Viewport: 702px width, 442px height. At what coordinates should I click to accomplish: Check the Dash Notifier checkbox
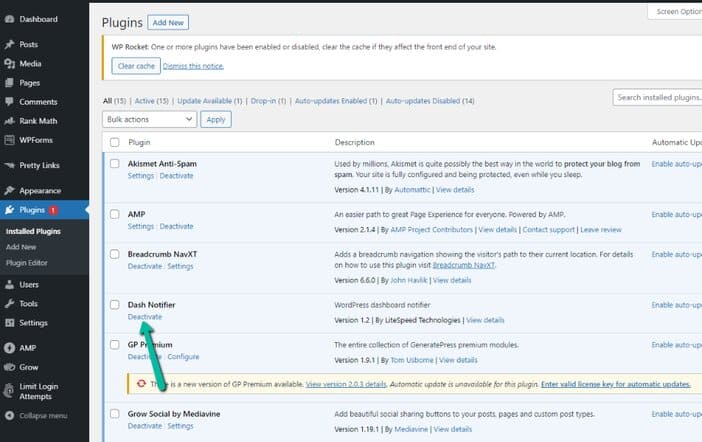(x=115, y=305)
